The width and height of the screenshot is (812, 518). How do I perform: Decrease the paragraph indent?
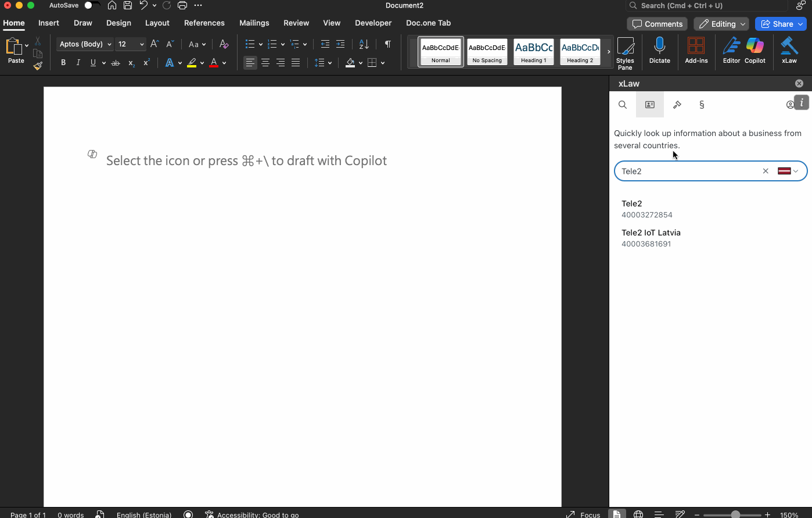(x=325, y=44)
